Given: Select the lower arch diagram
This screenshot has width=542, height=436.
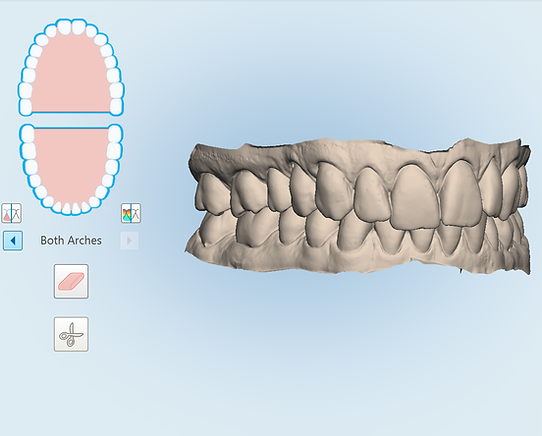Looking at the screenshot, I should pyautogui.click(x=71, y=169).
